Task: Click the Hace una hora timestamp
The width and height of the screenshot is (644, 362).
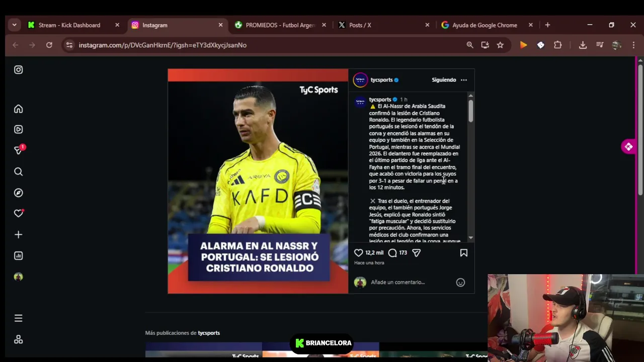Action: point(369,263)
